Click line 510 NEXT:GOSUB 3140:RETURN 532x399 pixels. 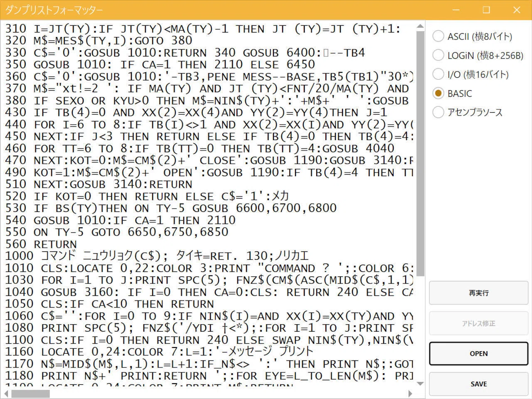[99, 185]
